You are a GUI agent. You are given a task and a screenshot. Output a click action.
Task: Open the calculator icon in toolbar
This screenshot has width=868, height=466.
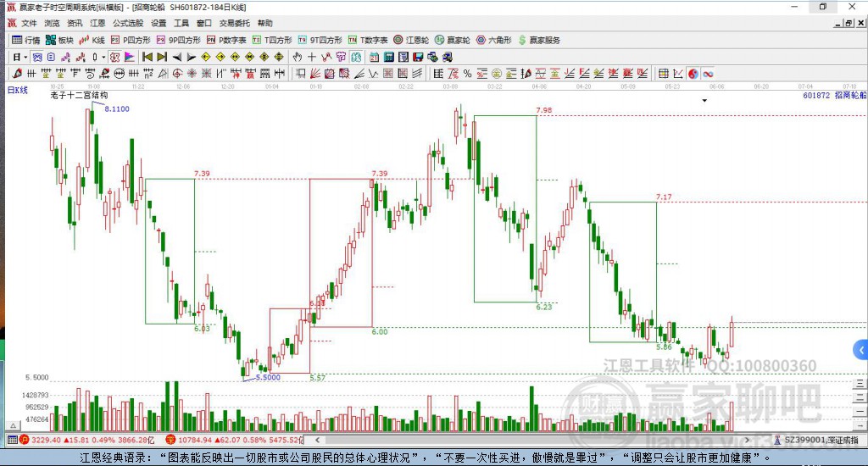388,57
